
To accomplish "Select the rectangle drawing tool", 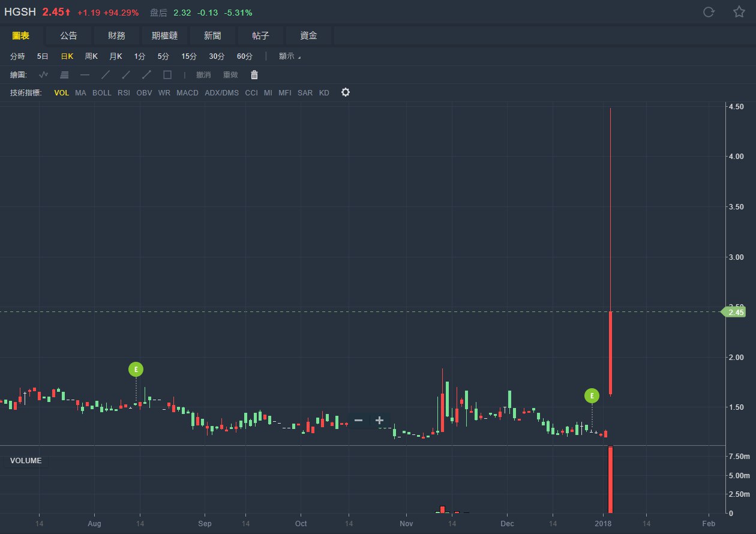I will click(167, 75).
